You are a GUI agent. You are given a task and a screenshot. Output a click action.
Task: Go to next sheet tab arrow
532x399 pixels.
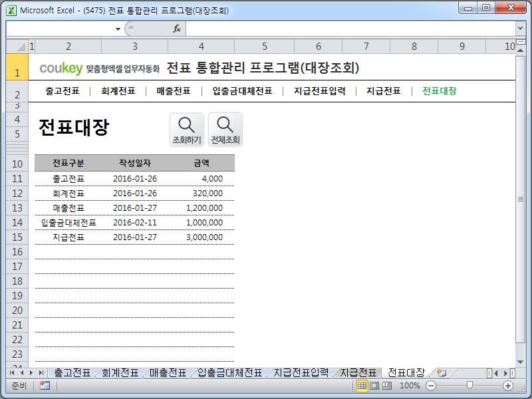click(x=31, y=373)
